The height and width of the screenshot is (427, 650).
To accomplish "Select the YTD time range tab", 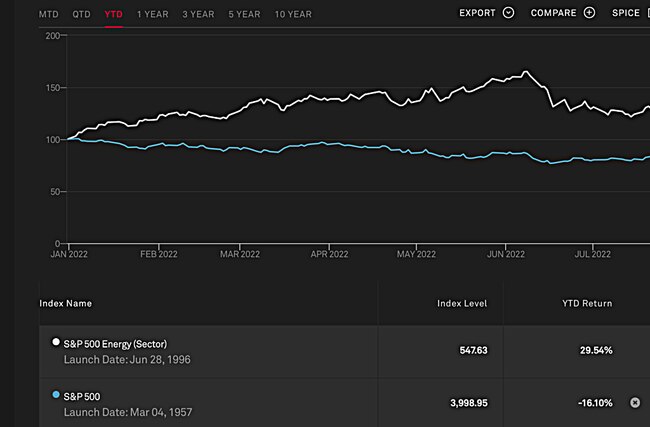I will [114, 14].
